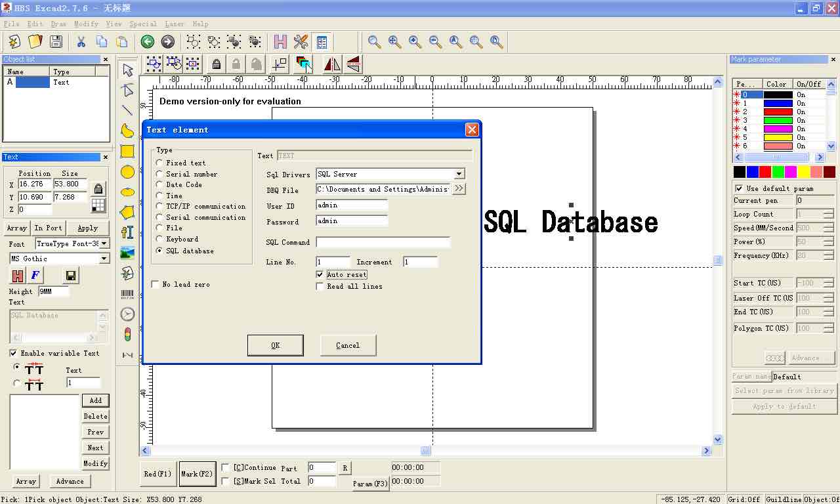
Task: Expand the MS Gothic font name dropdown
Action: tap(104, 259)
